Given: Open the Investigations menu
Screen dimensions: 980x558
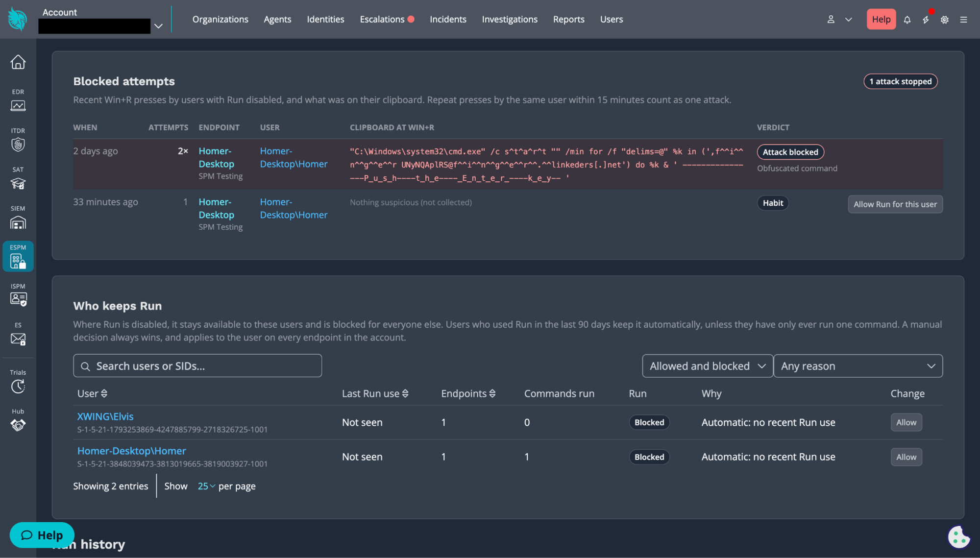Looking at the screenshot, I should (x=510, y=20).
